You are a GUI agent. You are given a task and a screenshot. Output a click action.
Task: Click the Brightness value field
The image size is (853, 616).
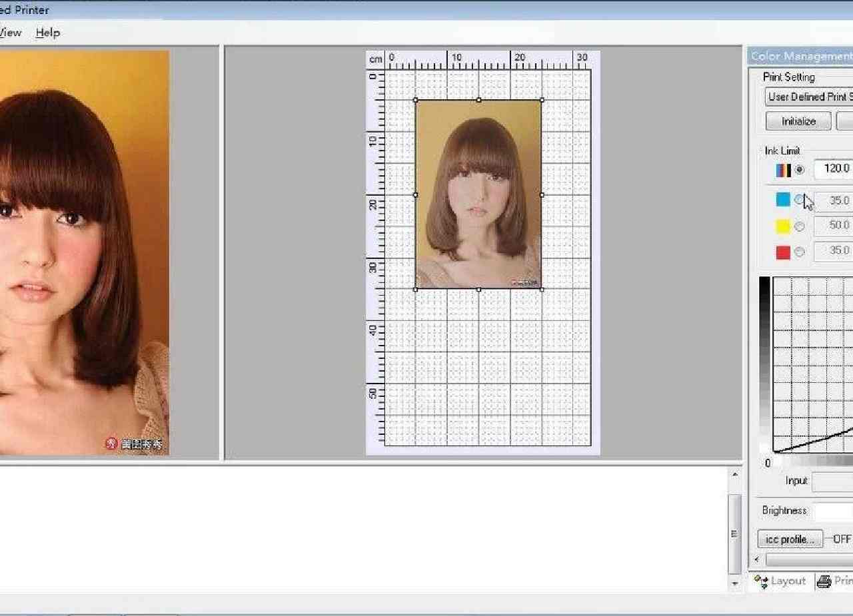click(x=833, y=511)
